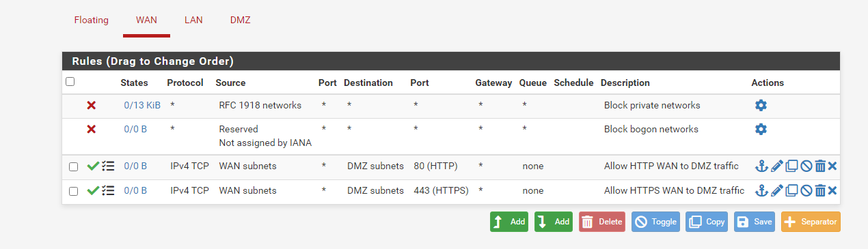The image size is (868, 249).
Task: Delete HTTP rule with trash icon
Action: 820,166
